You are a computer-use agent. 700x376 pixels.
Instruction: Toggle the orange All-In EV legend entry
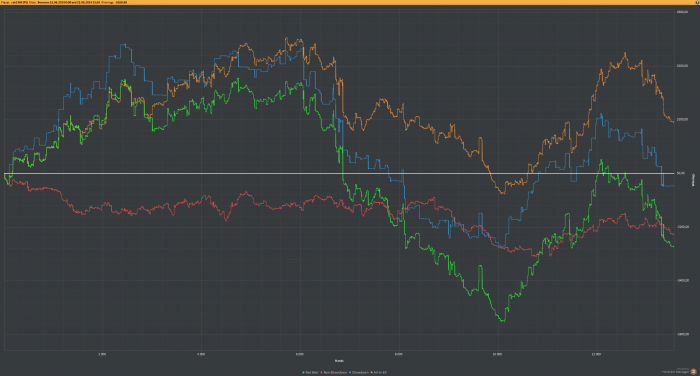click(x=379, y=372)
